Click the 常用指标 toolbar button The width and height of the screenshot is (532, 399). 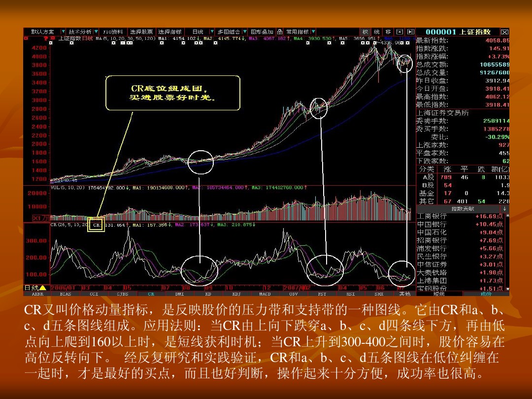tap(297, 32)
